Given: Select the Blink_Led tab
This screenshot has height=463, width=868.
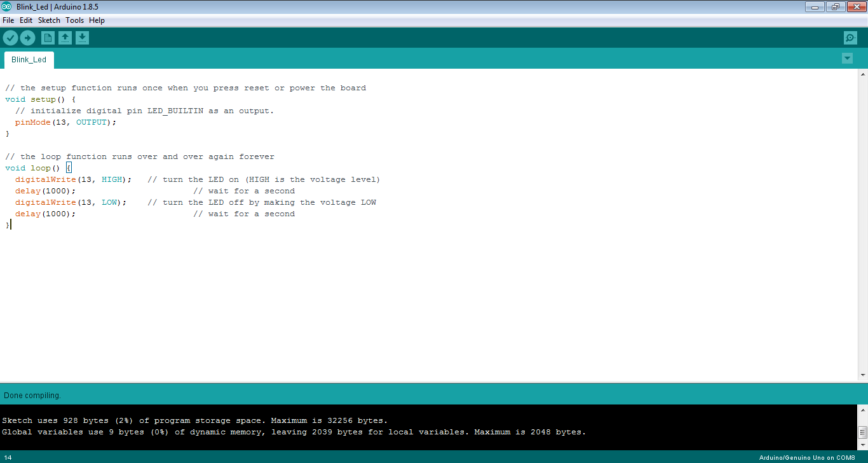Looking at the screenshot, I should pyautogui.click(x=29, y=59).
